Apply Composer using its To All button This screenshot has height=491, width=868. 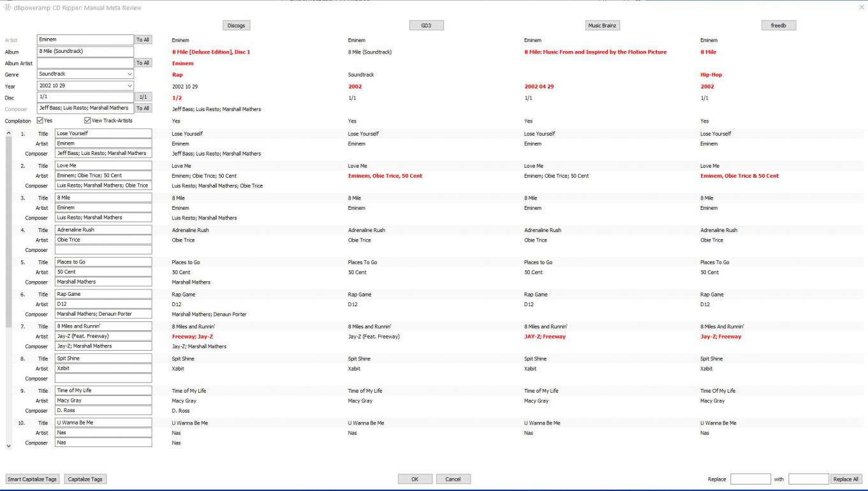pos(143,108)
